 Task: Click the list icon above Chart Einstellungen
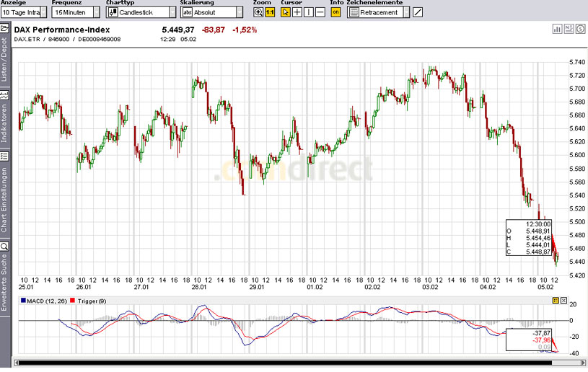(4, 156)
